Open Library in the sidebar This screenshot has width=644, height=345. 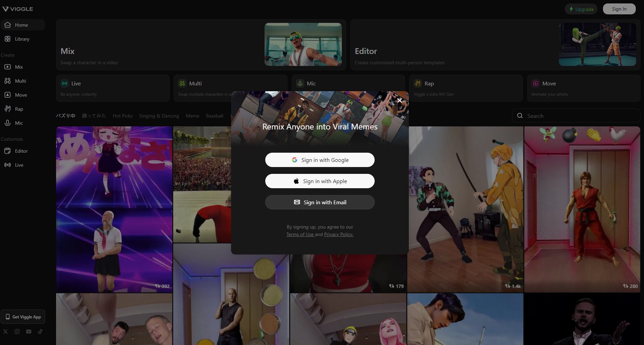(x=23, y=39)
